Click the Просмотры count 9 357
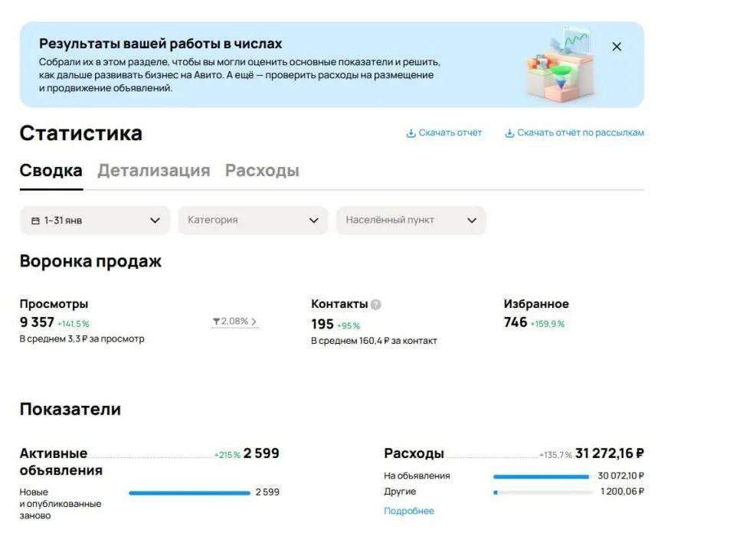The width and height of the screenshot is (756, 533). [x=37, y=322]
